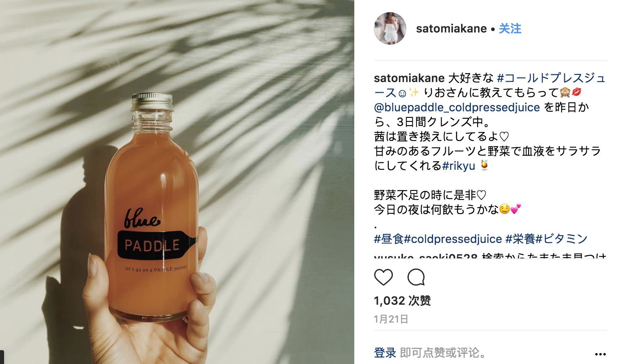620x364 pixels.
Task: Focus the comment field 即可点赞或评论
Action: pos(443,353)
